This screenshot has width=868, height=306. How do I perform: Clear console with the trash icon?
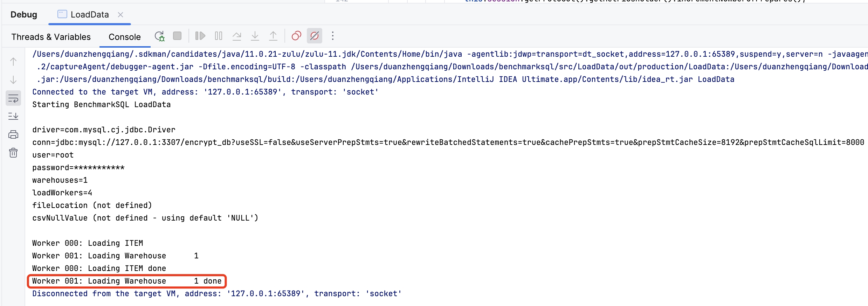coord(13,153)
